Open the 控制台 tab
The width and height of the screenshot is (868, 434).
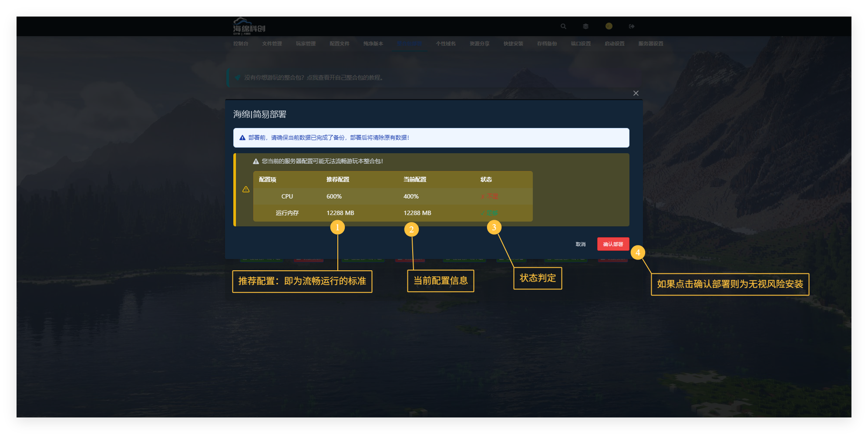tap(240, 44)
